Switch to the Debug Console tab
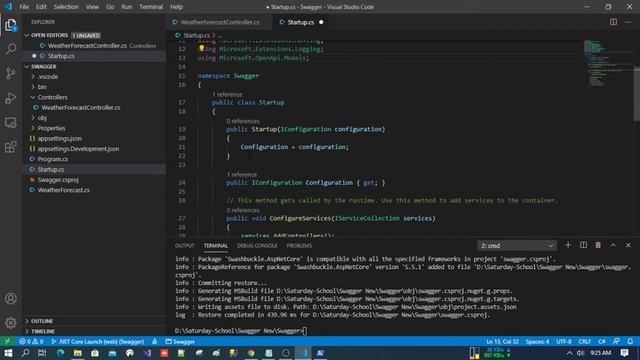 click(257, 246)
